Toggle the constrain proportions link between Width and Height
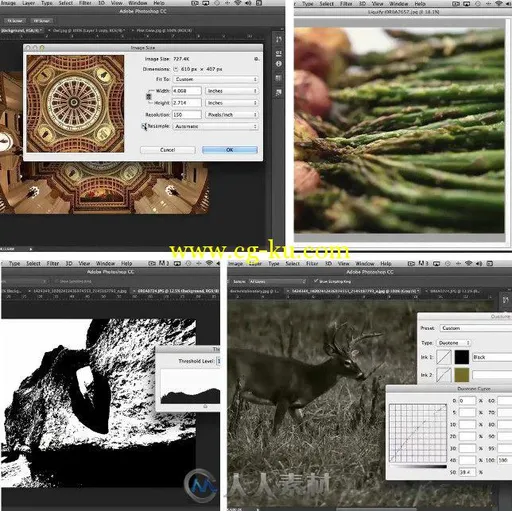 pos(149,97)
